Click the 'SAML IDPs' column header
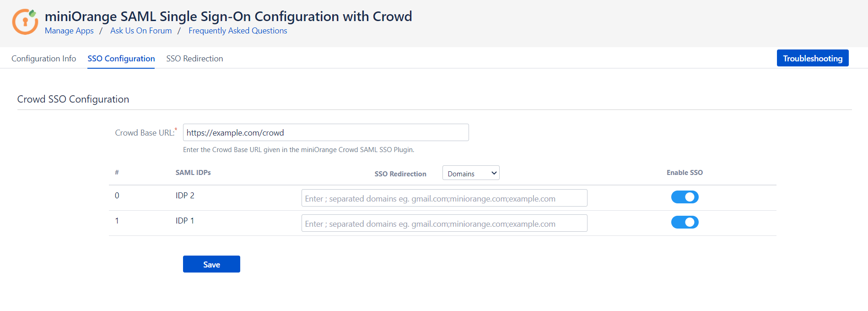868x311 pixels. coord(193,173)
